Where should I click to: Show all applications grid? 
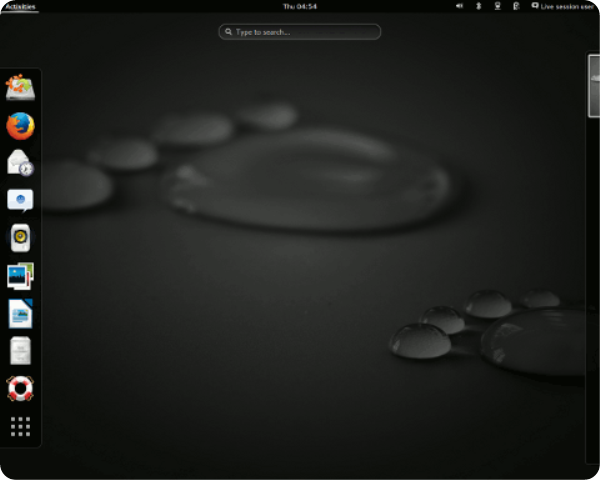pos(20,426)
